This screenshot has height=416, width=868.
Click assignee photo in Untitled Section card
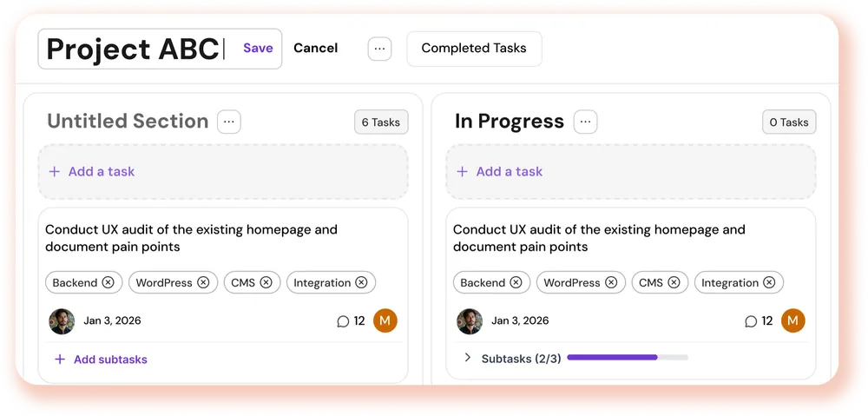(62, 321)
